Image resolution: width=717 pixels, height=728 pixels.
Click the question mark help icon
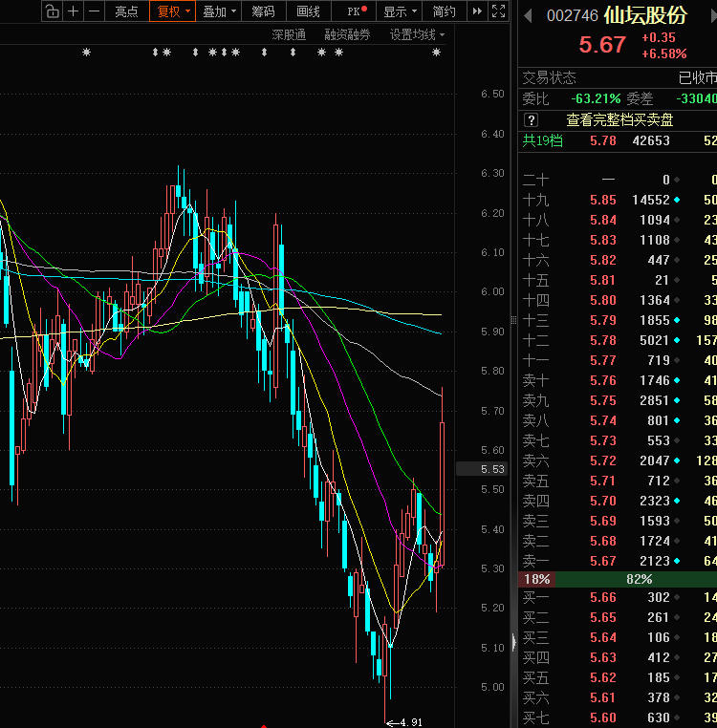click(x=532, y=120)
